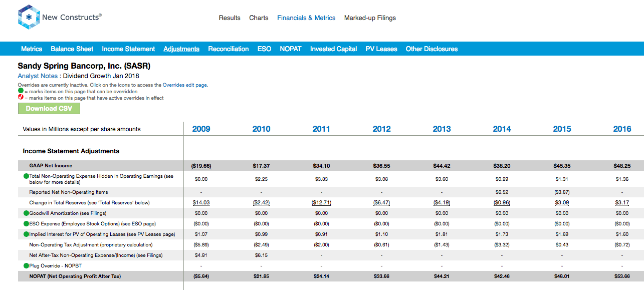The image size is (644, 290).
Task: Click the 2011 column header
Action: point(321,129)
